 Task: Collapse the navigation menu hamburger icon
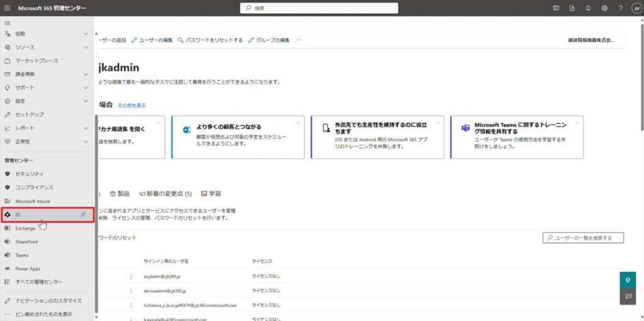coord(7,23)
